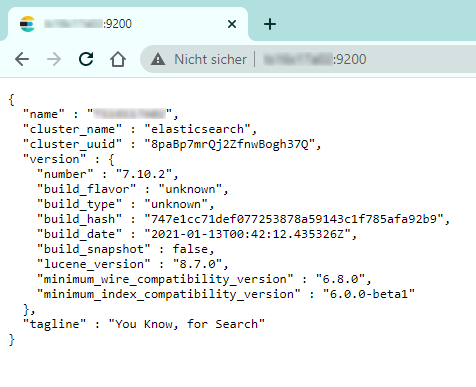Screen dimensions: 476x387
Task: Click the "elasticsearch" cluster name value
Action: 197,129
